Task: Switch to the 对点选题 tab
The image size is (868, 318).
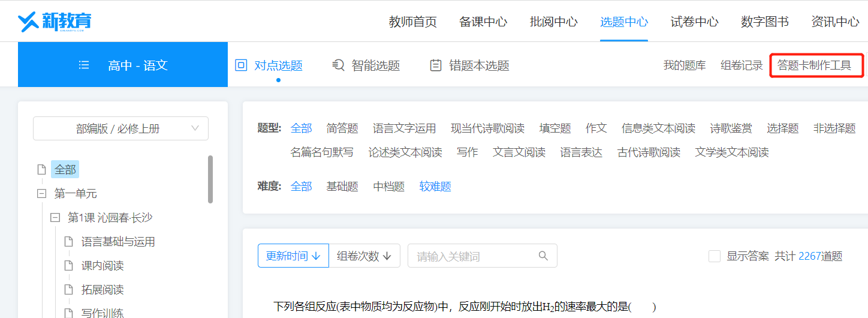Action: [269, 65]
